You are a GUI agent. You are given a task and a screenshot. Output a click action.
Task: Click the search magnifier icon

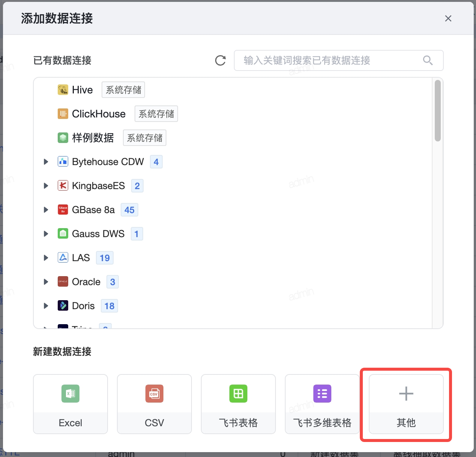point(428,60)
